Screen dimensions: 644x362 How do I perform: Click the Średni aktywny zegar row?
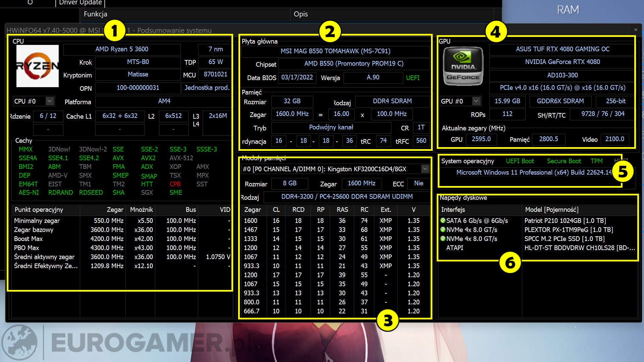[122, 257]
